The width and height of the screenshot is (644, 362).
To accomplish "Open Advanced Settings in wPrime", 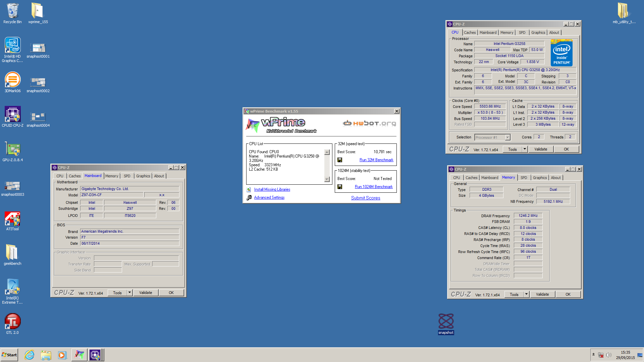I will (x=269, y=197).
